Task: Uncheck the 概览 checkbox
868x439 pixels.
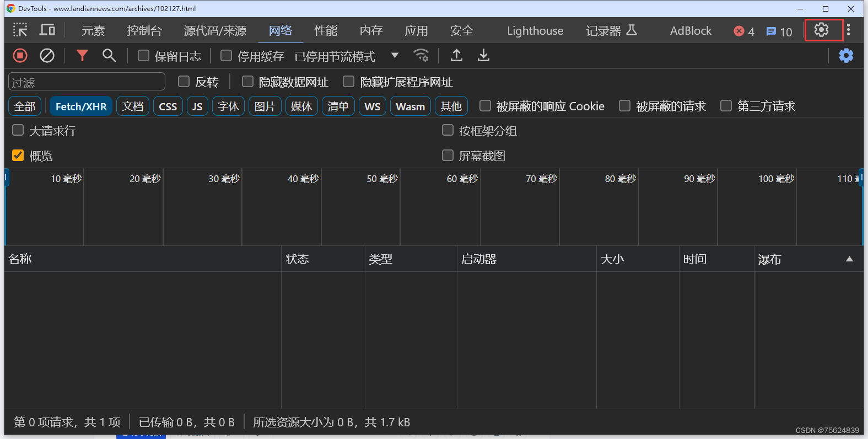Action: click(x=18, y=155)
